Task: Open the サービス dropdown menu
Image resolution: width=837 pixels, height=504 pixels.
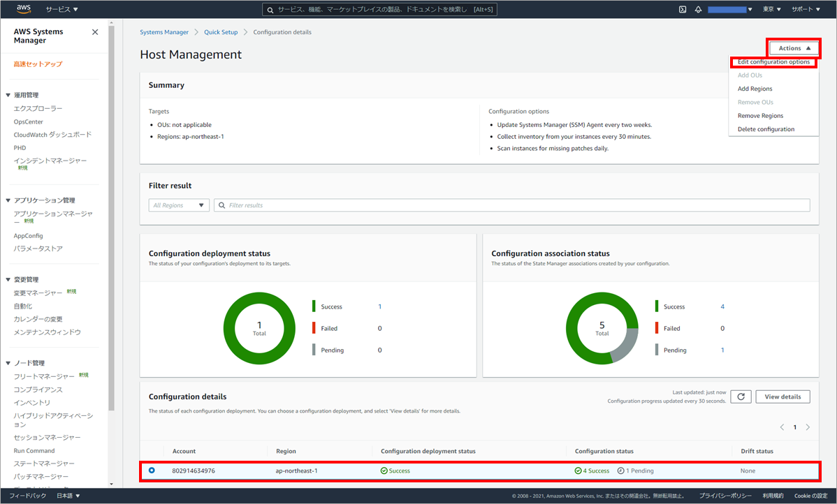Action: point(62,9)
